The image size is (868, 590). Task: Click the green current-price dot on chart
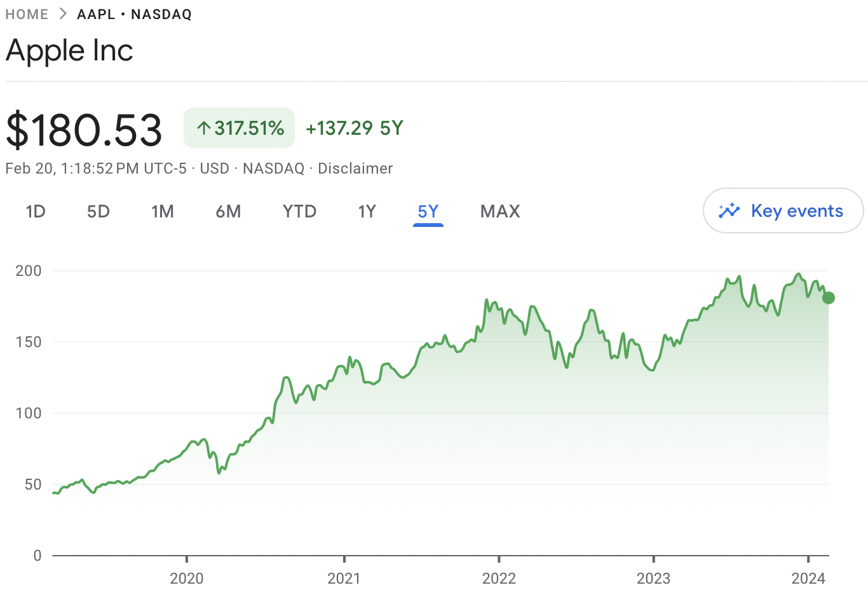[x=828, y=298]
